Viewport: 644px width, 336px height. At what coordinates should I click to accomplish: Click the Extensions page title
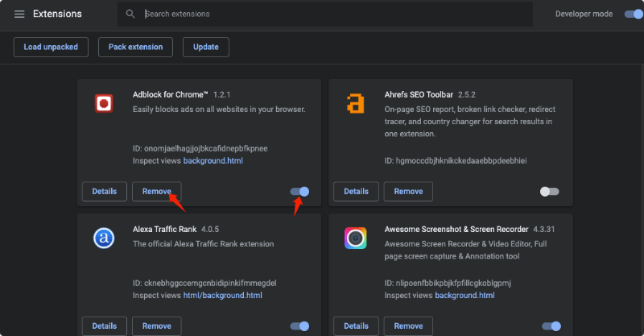point(57,14)
